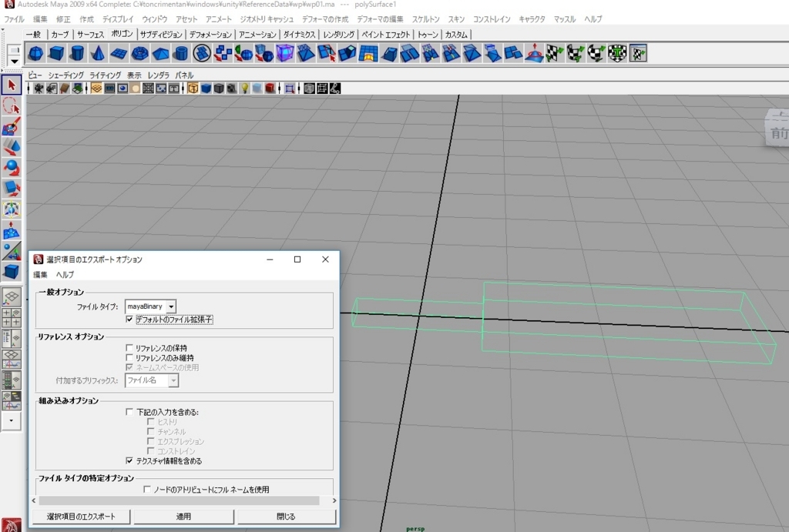The image size is (789, 532).
Task: Open the ヘルプ menu in export dialog
Action: 65,275
